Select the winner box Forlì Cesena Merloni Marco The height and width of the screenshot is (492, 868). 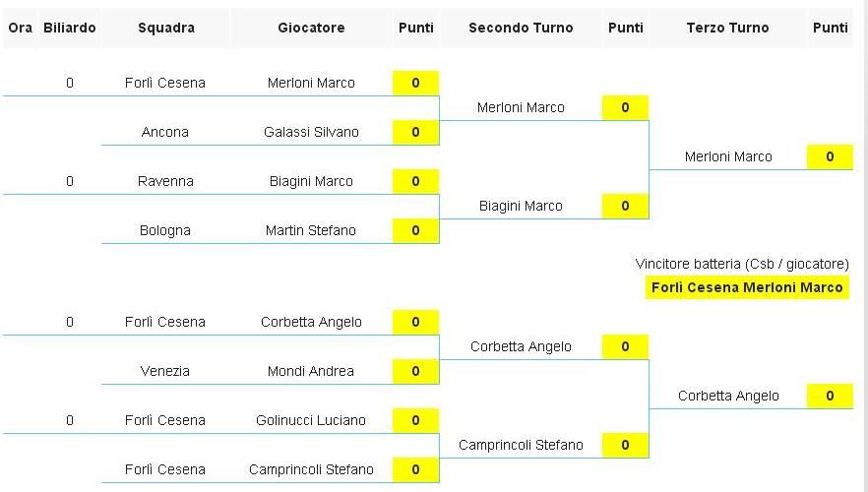(747, 287)
